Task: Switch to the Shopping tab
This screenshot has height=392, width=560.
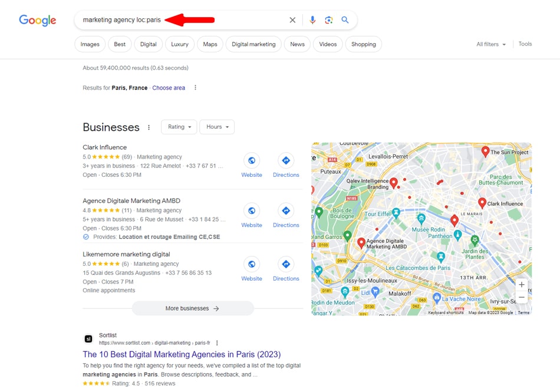Action: pos(364,44)
